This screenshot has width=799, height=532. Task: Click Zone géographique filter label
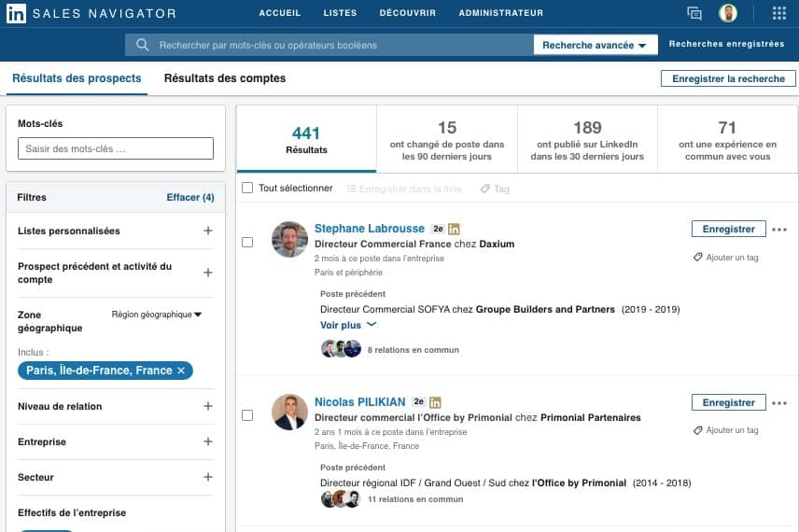[50, 321]
